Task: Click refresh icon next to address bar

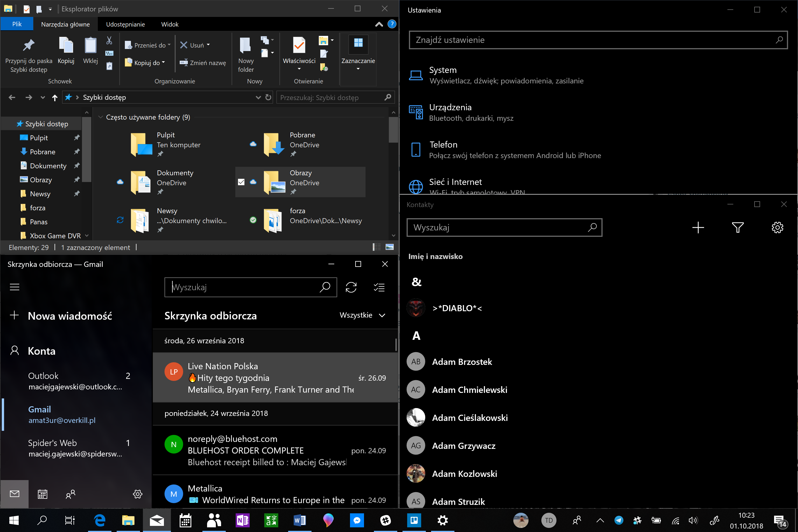Action: 268,97
